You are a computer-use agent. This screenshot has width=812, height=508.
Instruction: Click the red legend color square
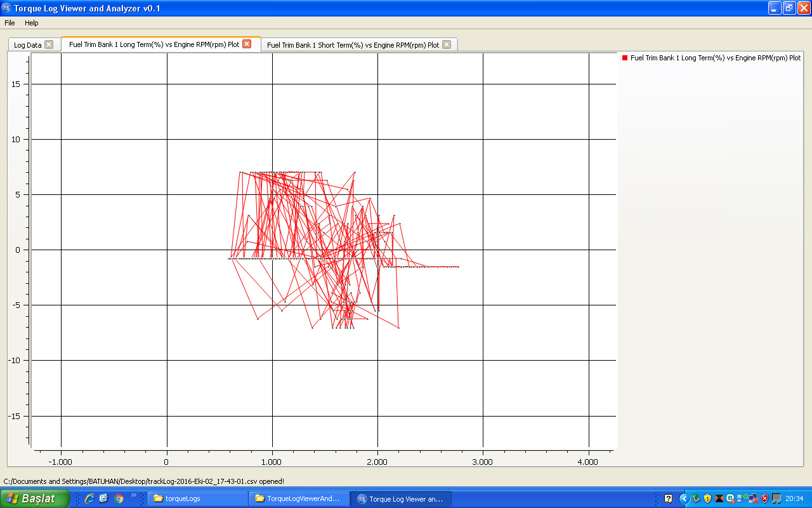pos(625,58)
